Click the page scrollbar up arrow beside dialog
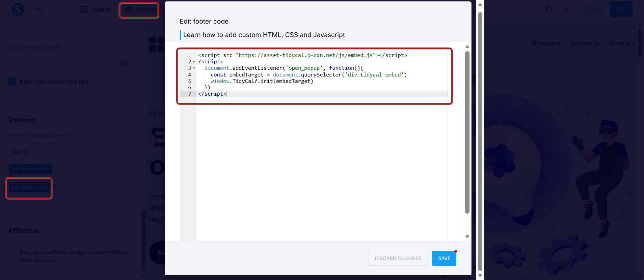 pyautogui.click(x=480, y=4)
